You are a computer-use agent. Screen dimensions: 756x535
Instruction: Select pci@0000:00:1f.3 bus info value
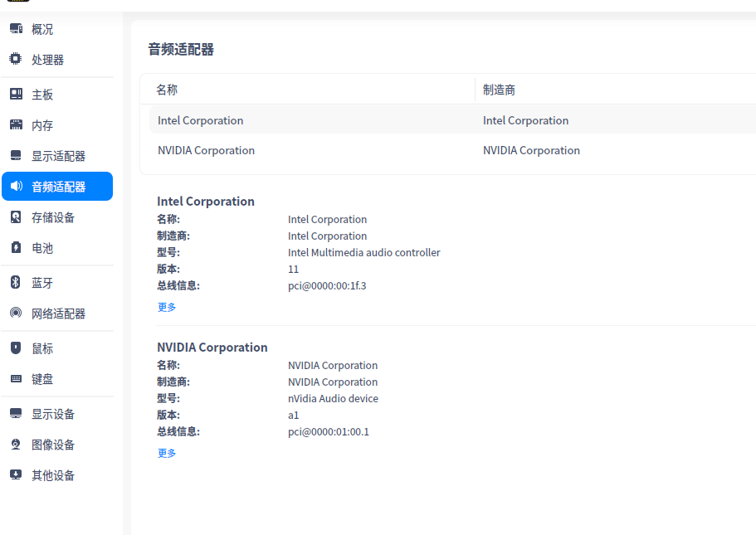point(327,286)
